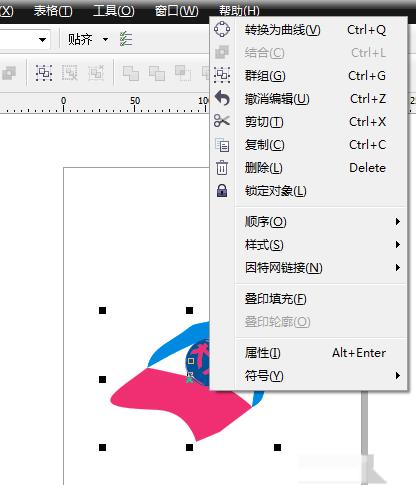Click the green checklist snap options icon
The image size is (416, 485).
click(126, 39)
